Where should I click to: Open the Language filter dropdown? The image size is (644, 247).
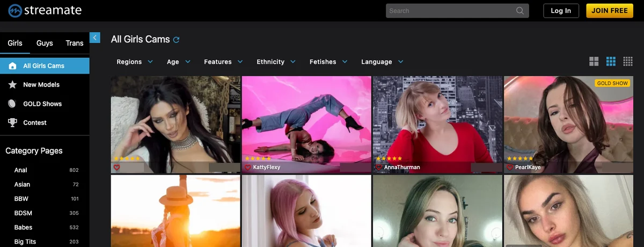(x=382, y=62)
